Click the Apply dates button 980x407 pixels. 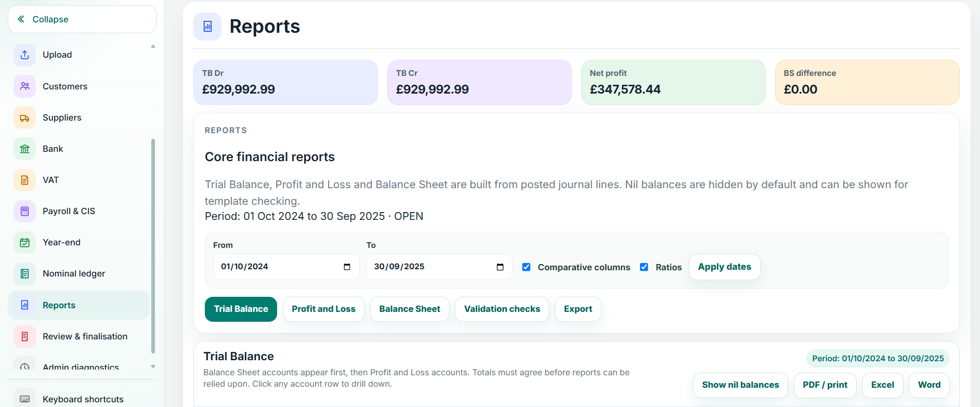[x=724, y=267]
